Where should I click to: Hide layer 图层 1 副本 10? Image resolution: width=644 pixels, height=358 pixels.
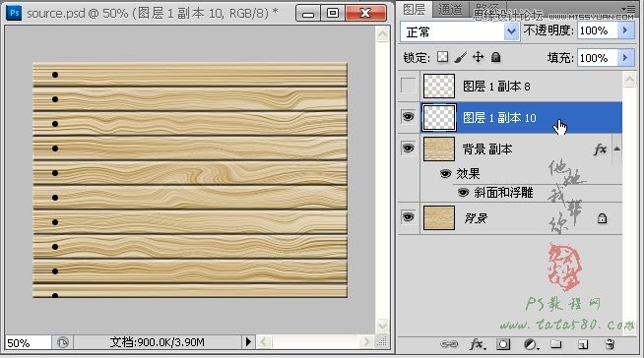(x=408, y=117)
